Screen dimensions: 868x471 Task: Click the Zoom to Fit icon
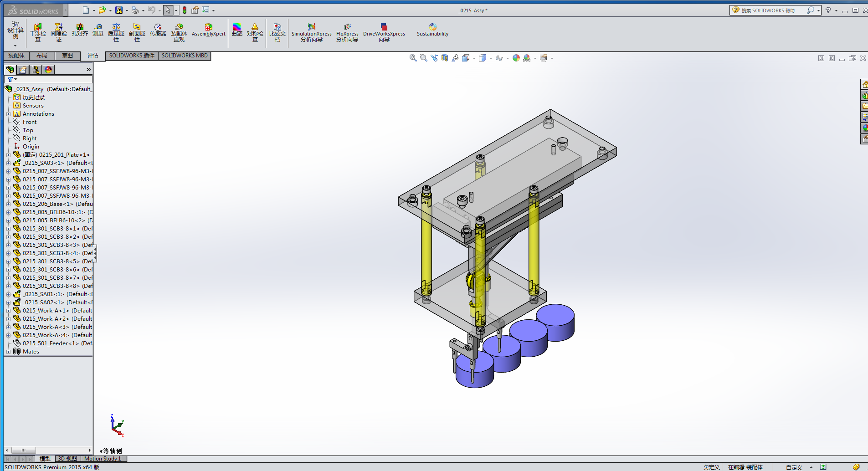point(413,58)
